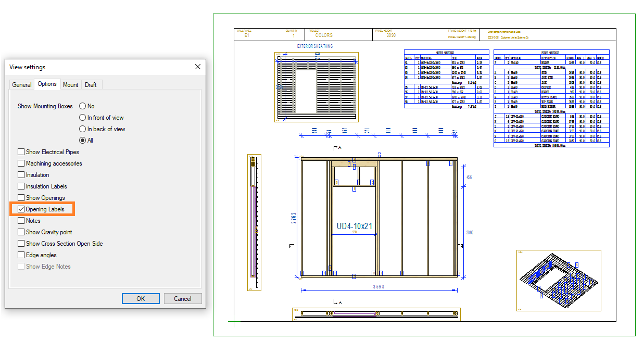The image size is (644, 341).
Task: Enable Show Openings checkbox
Action: coord(21,198)
